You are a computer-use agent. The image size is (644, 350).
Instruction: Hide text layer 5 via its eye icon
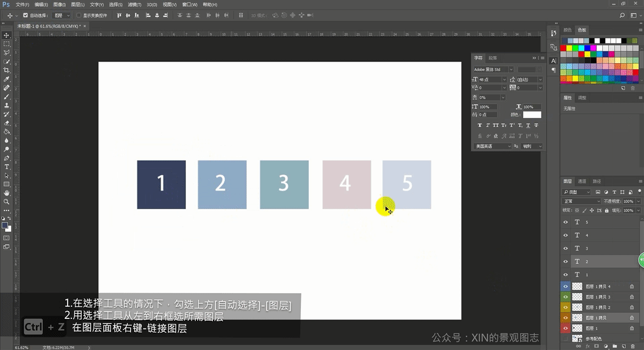coord(566,222)
